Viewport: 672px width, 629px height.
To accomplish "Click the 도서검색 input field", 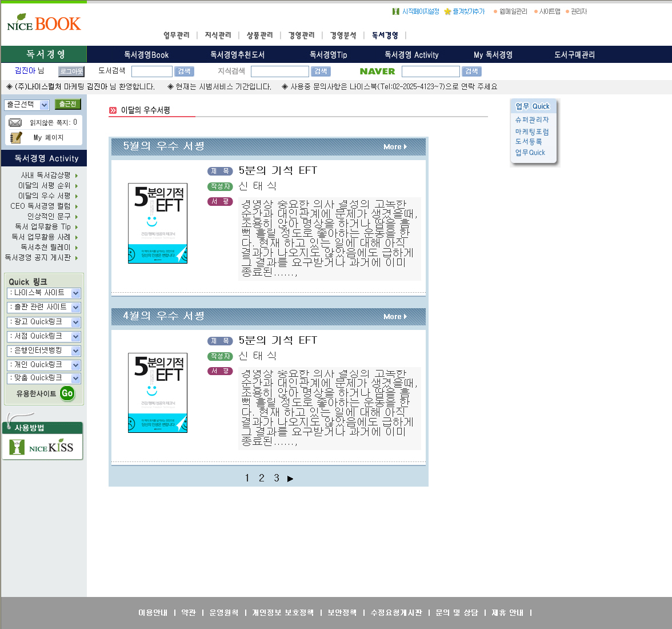I will [x=151, y=71].
